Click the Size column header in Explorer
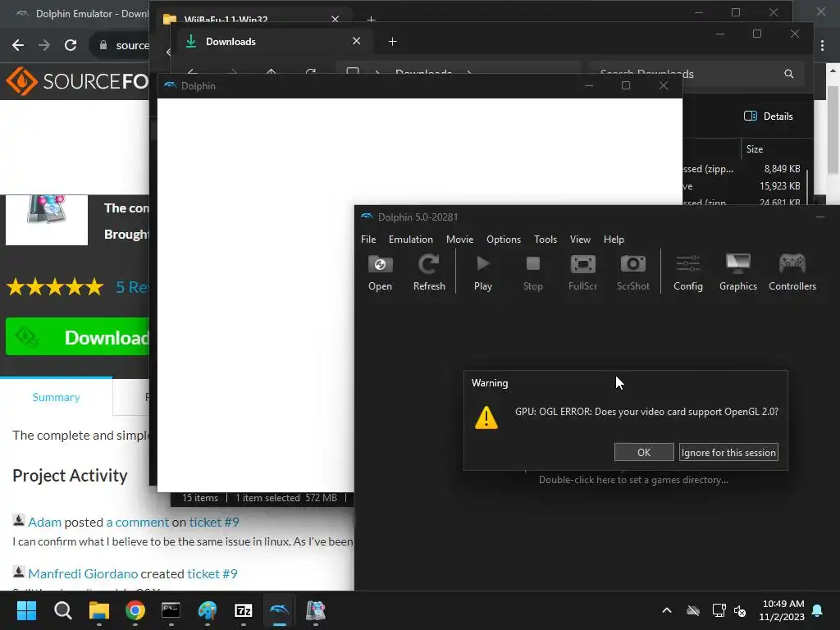This screenshot has height=630, width=840. pos(755,149)
